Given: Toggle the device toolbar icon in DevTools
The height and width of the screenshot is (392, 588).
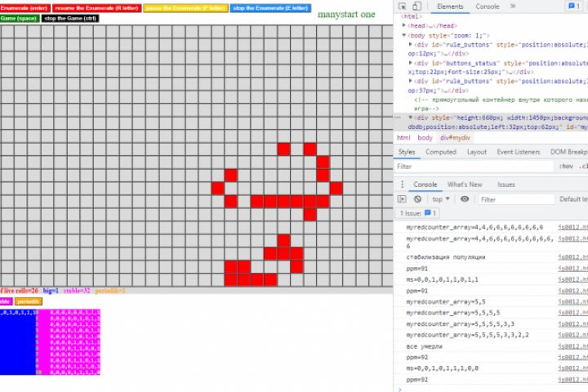Looking at the screenshot, I should point(416,7).
